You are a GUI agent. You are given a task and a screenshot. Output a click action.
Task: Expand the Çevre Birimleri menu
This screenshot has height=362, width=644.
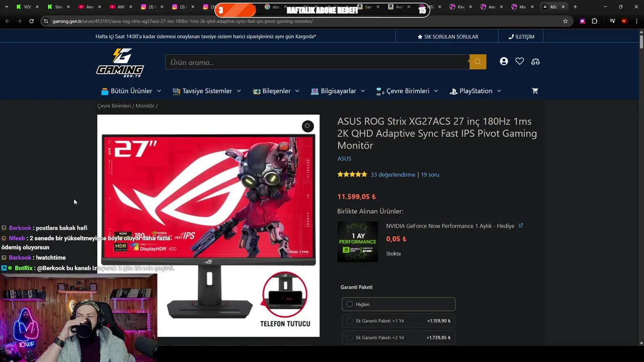407,91
